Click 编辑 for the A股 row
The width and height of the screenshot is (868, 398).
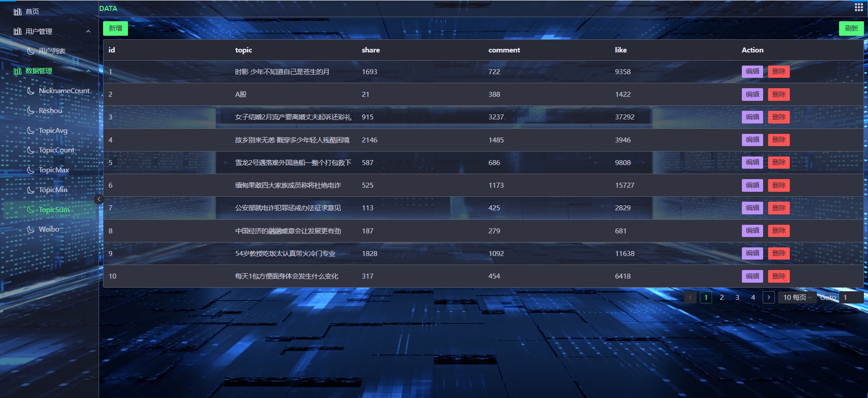(x=752, y=94)
